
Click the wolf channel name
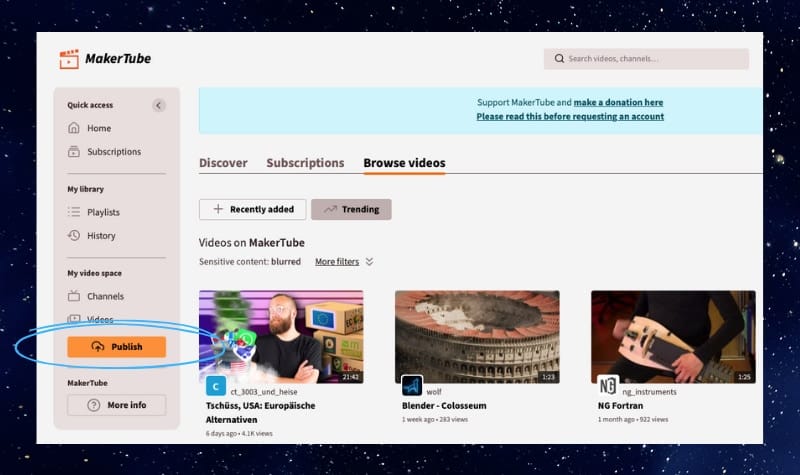click(434, 392)
